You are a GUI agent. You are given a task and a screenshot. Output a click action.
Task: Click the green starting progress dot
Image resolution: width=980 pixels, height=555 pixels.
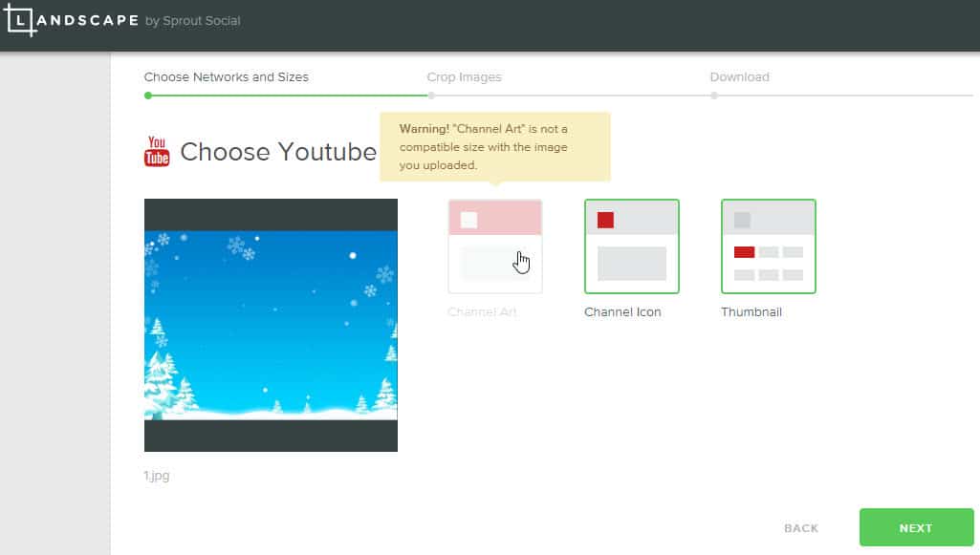pyautogui.click(x=148, y=96)
